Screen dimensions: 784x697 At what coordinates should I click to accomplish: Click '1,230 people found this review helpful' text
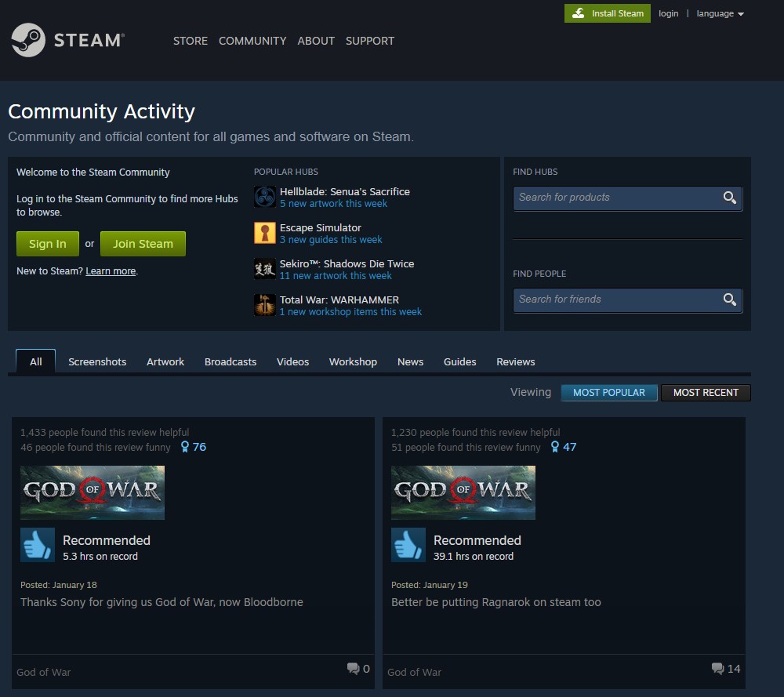coord(476,432)
